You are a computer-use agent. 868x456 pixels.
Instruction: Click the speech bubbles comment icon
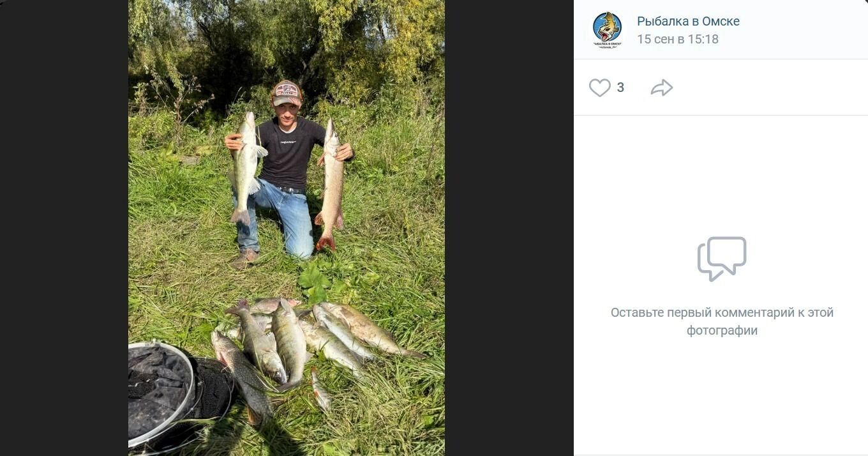722,259
